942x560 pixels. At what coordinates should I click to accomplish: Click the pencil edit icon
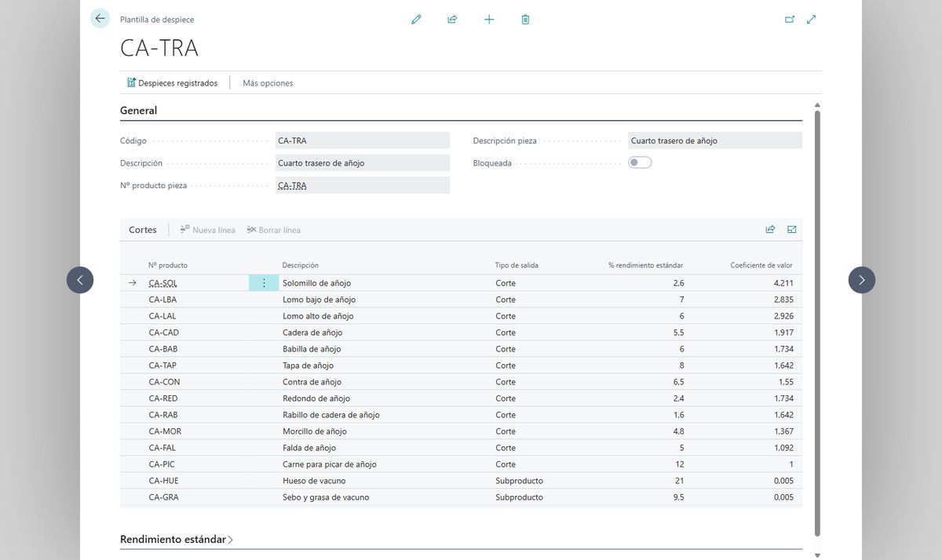pyautogui.click(x=416, y=20)
